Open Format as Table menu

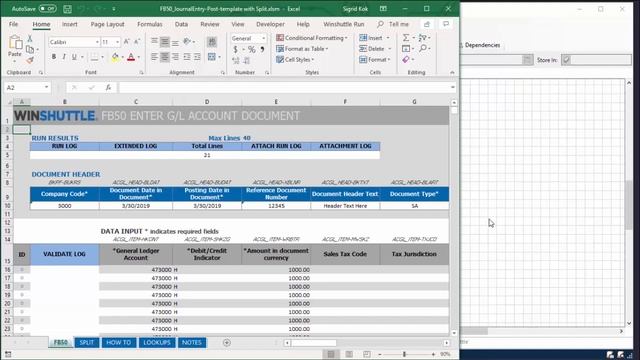click(x=302, y=49)
